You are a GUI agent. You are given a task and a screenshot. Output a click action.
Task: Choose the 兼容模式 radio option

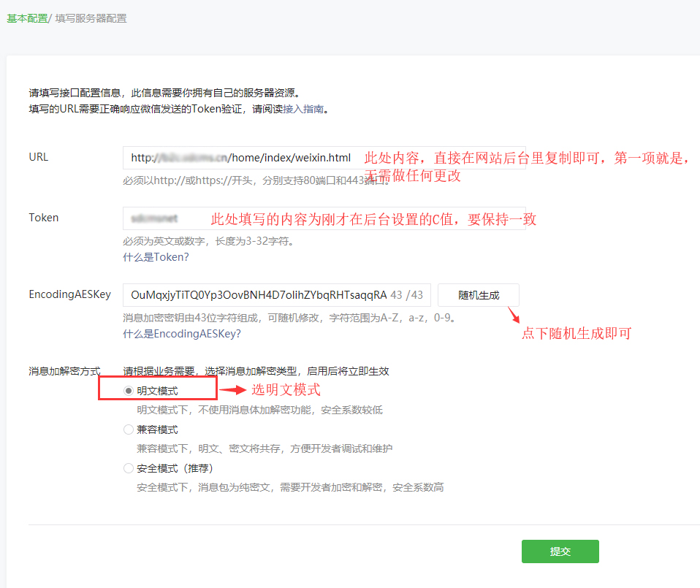point(129,429)
